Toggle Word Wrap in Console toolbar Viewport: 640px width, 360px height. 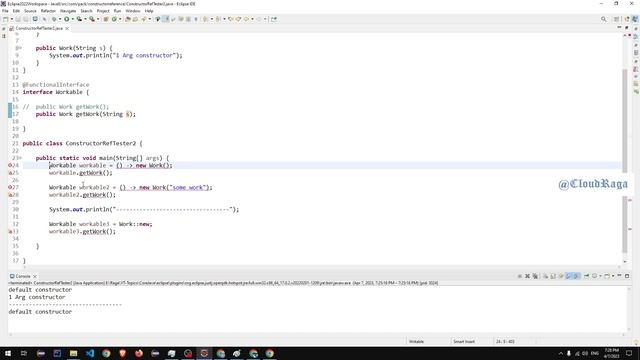click(x=561, y=276)
